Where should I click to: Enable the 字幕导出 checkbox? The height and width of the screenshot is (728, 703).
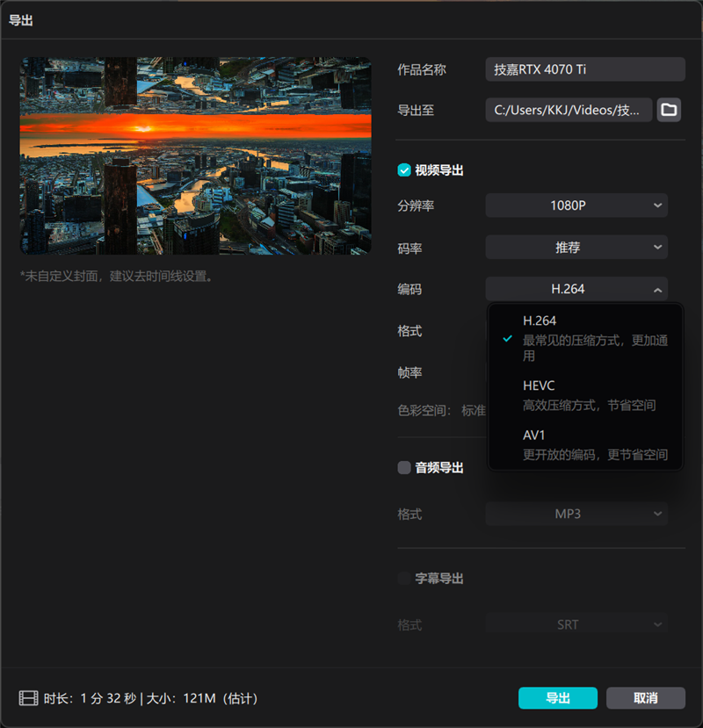[405, 578]
